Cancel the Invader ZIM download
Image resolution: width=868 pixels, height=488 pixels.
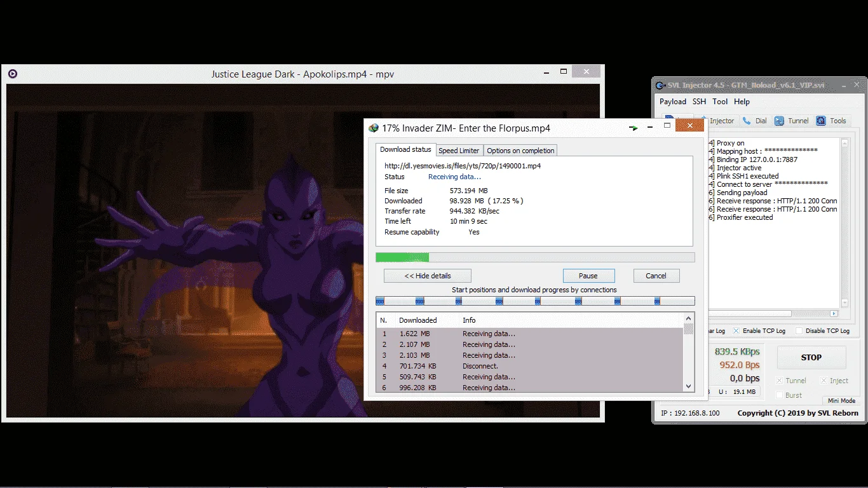pyautogui.click(x=656, y=276)
